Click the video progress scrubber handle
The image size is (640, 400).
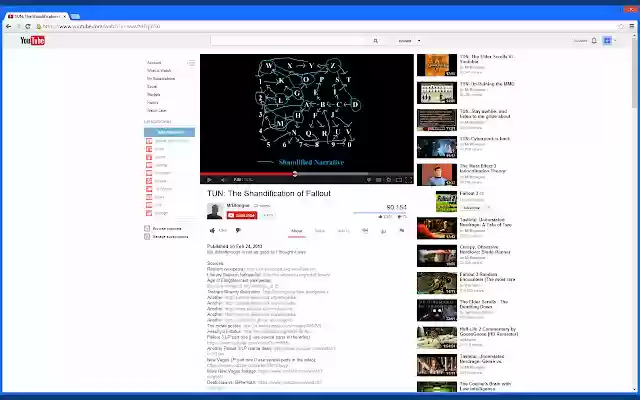pos(295,174)
